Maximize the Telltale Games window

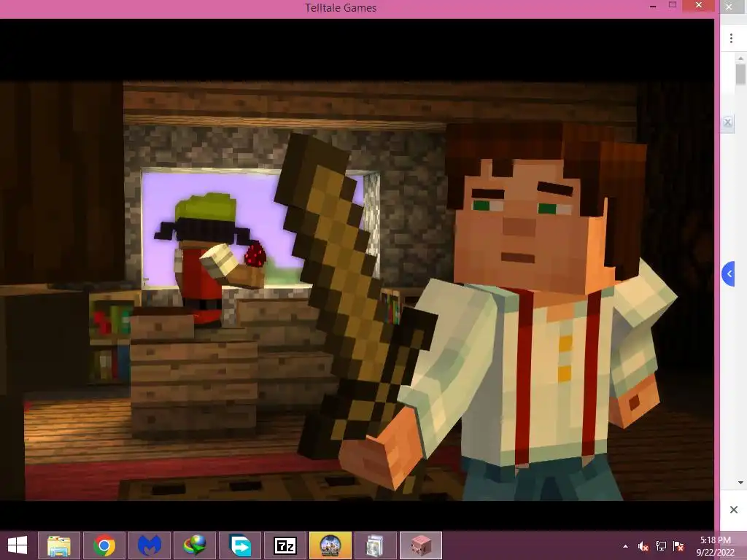tap(672, 5)
